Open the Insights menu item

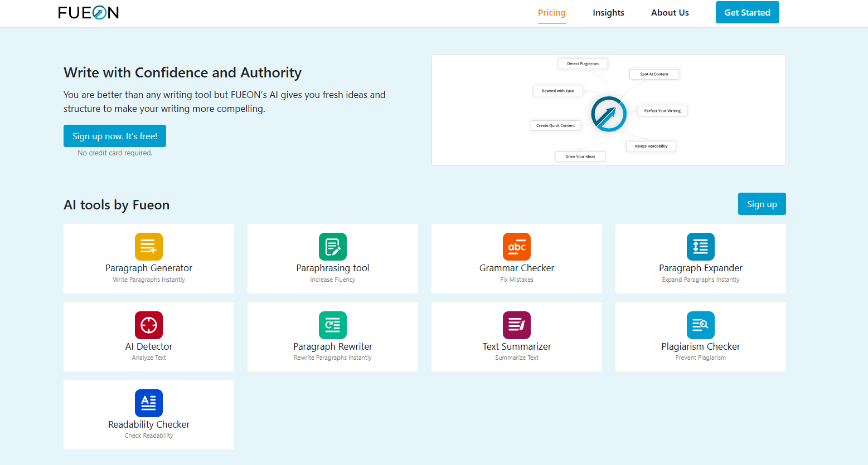pos(608,13)
